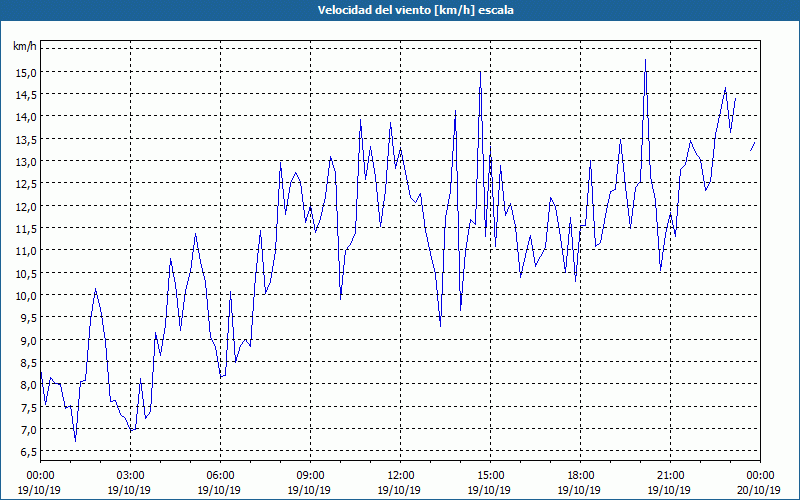This screenshot has height=500, width=800.
Task: Select the 12,0 y-axis value
Action: tap(27, 206)
